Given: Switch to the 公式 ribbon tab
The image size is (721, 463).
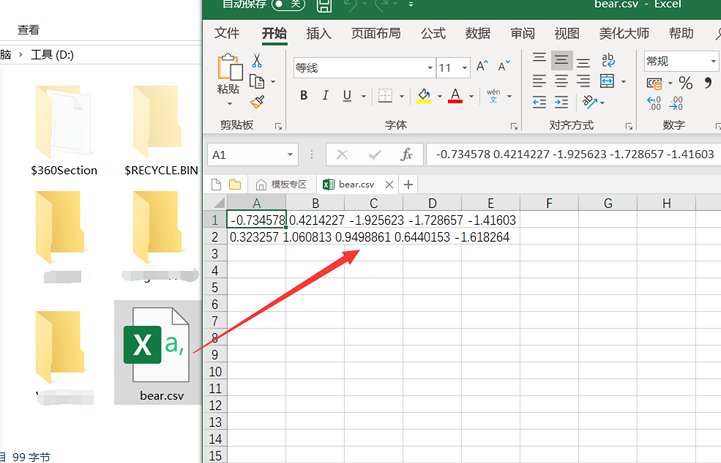Looking at the screenshot, I should pos(433,33).
